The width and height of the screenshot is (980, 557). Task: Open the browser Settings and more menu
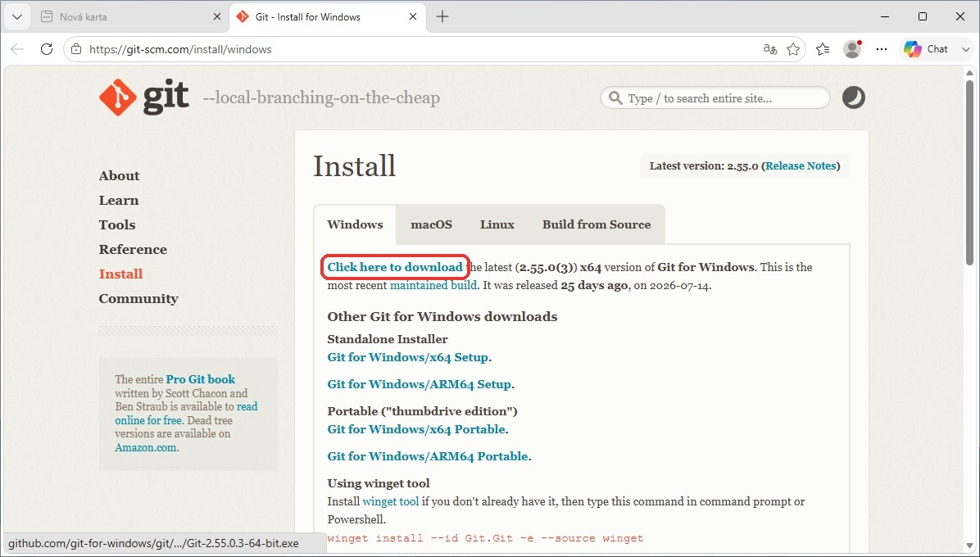point(881,49)
